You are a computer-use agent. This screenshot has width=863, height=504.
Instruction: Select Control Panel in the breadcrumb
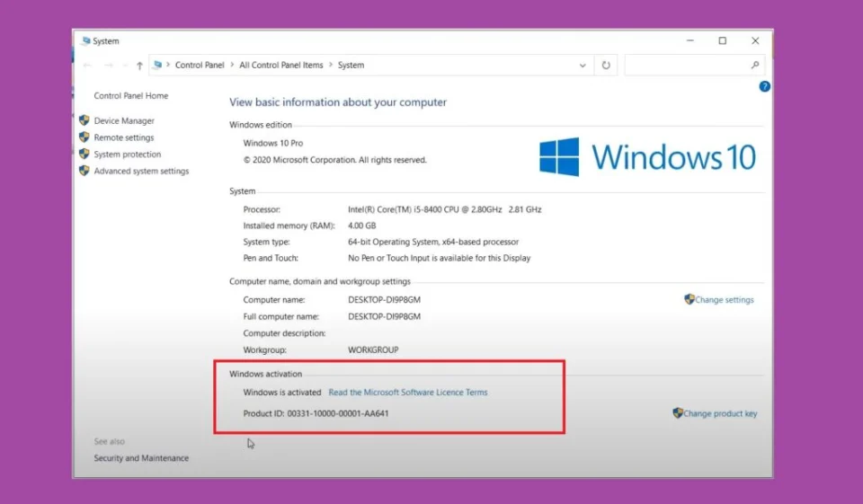click(x=200, y=65)
